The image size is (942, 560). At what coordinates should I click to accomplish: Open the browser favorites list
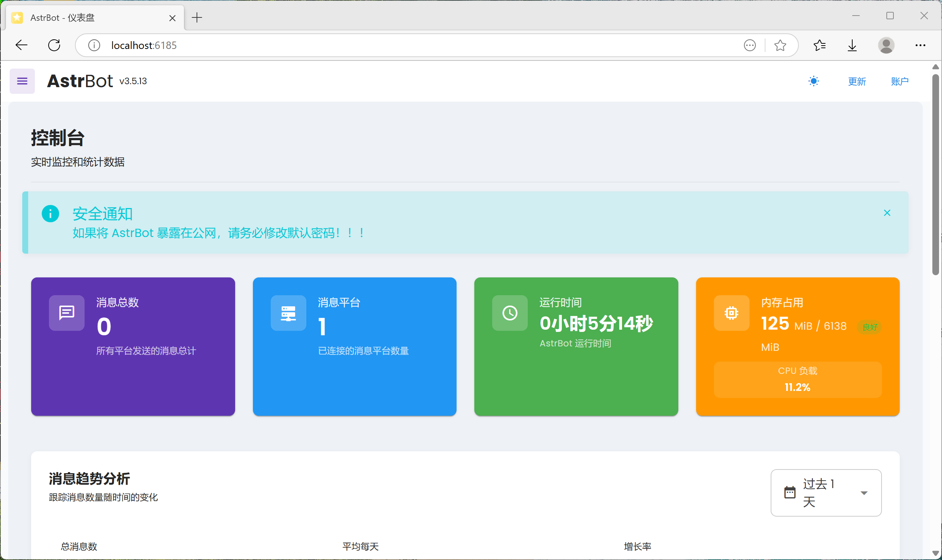(x=819, y=45)
